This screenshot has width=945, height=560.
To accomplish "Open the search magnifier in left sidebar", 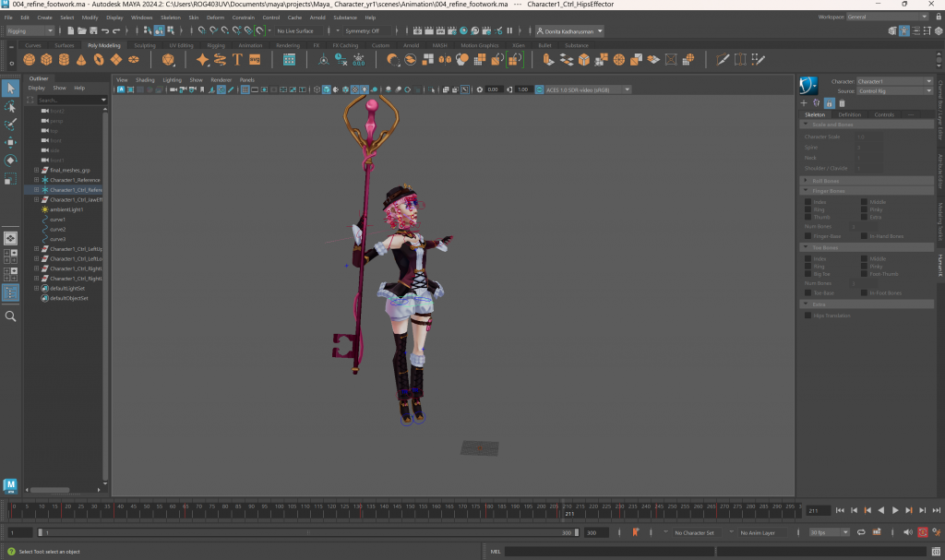I will tap(10, 316).
